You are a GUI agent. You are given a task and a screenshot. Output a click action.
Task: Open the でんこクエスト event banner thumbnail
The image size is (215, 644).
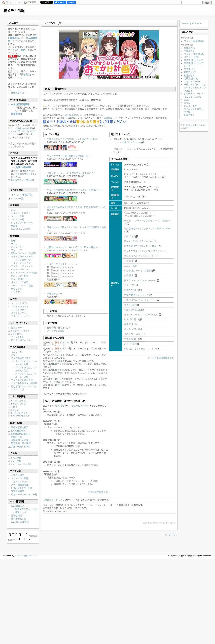60,165
